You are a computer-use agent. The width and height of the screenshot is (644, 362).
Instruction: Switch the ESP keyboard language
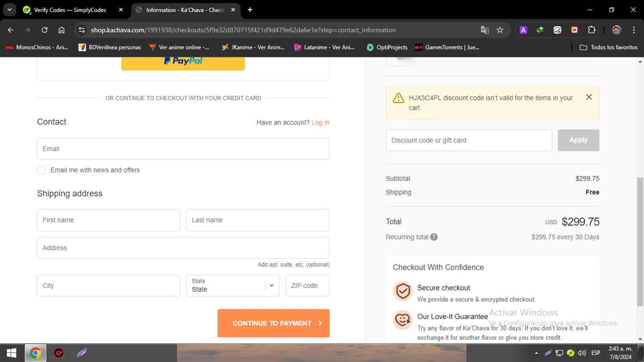[595, 353]
